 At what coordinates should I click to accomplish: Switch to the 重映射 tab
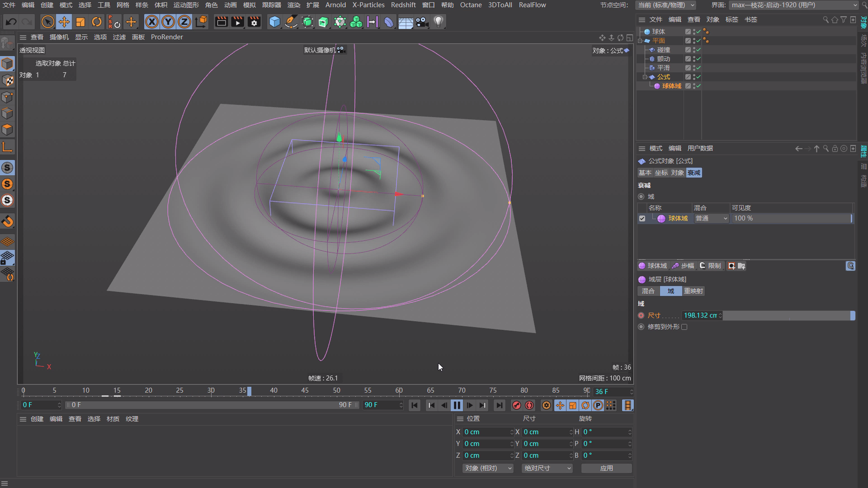[x=693, y=291]
